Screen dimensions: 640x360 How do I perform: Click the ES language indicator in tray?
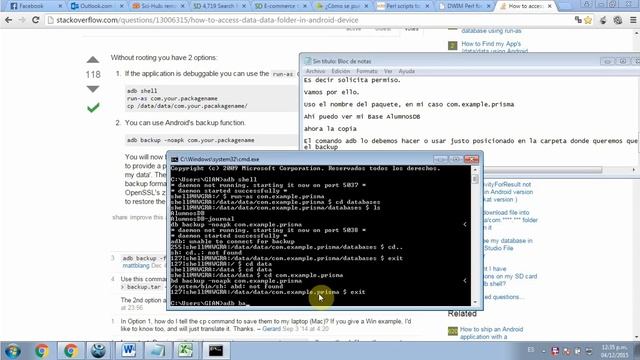click(531, 350)
